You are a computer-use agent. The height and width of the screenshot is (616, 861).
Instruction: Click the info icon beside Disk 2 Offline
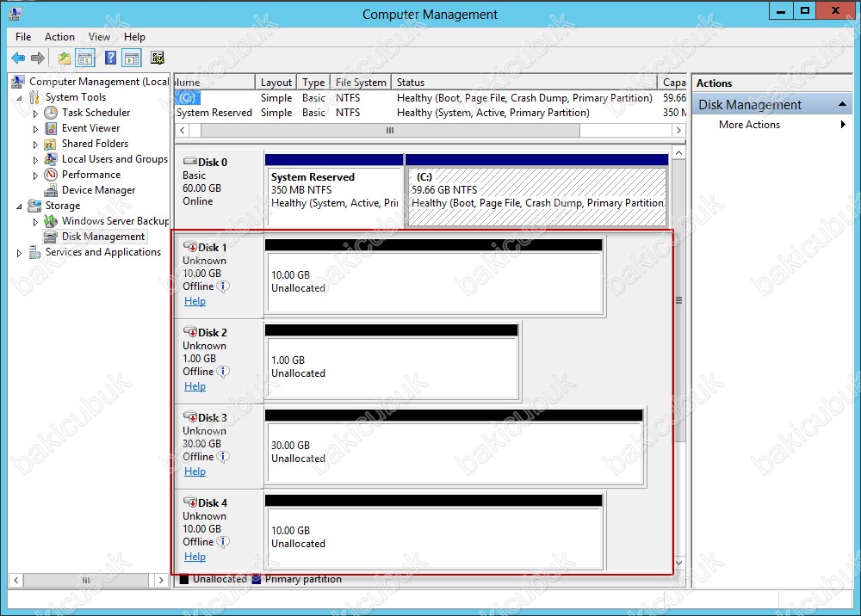[x=223, y=372]
